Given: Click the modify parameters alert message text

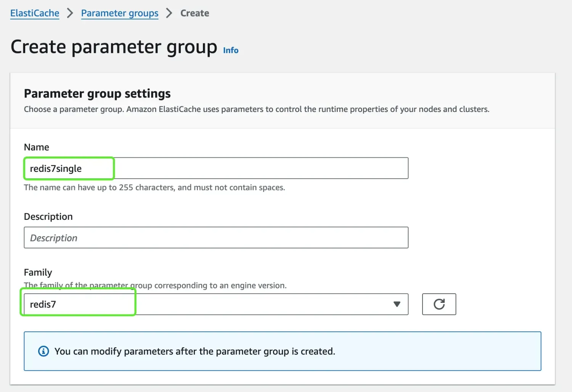Looking at the screenshot, I should point(195,351).
